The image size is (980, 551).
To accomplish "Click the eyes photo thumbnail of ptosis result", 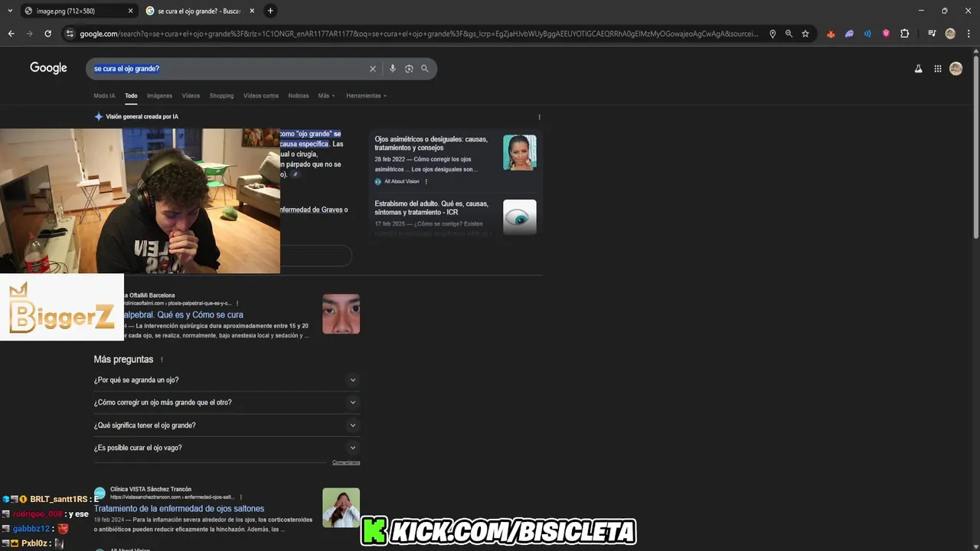I will pos(341,314).
